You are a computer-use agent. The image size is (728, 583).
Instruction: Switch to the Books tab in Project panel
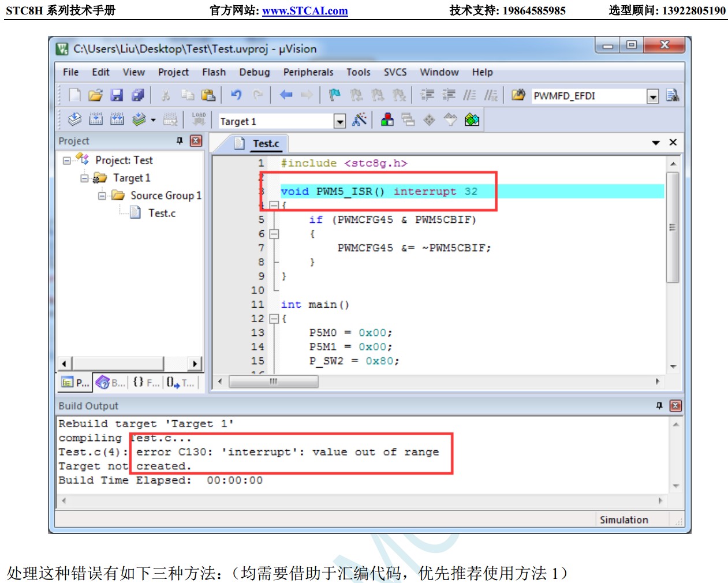(111, 382)
